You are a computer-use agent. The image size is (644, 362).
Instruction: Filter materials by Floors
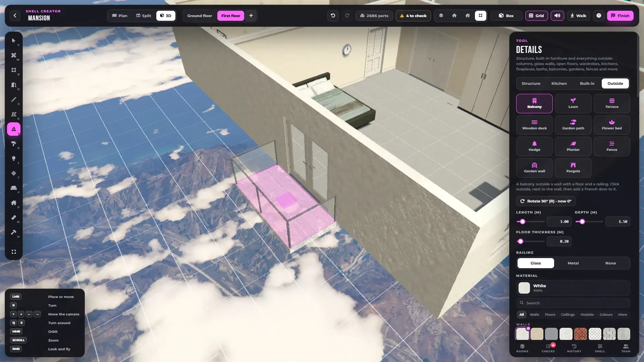pos(550,315)
